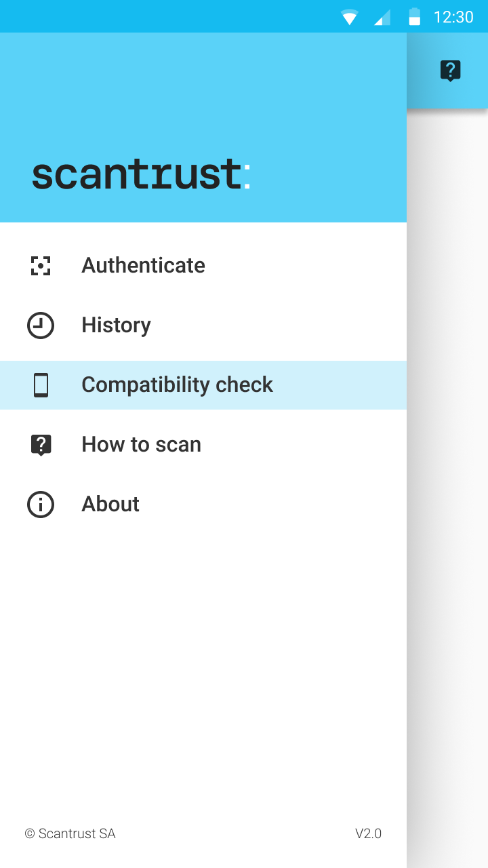Image resolution: width=488 pixels, height=868 pixels.
Task: Tap the battery icon in status bar
Action: (x=415, y=17)
